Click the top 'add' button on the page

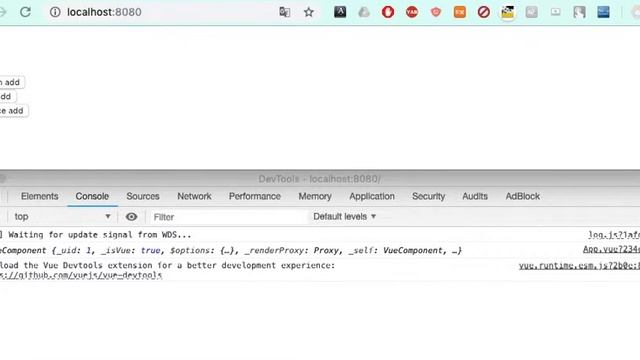click(x=12, y=82)
